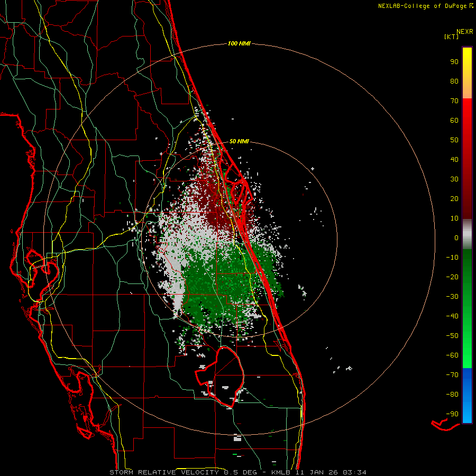Click the 90 value on the velocity scale
This screenshot has width=476, height=476.
point(454,62)
